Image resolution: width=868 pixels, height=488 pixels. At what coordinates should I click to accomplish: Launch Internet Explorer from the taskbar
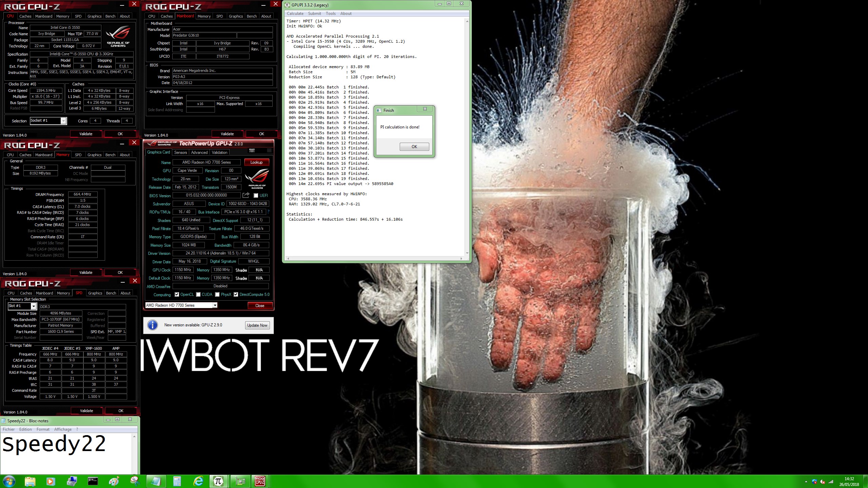click(x=198, y=481)
